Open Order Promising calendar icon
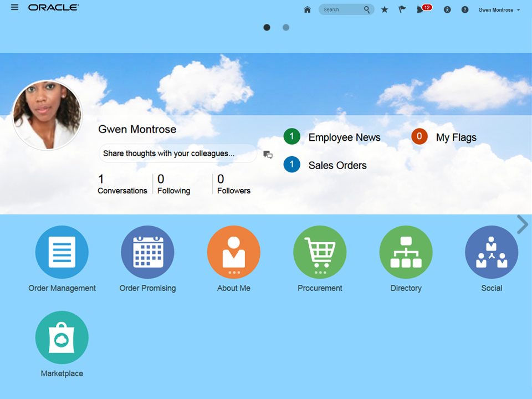 tap(147, 252)
